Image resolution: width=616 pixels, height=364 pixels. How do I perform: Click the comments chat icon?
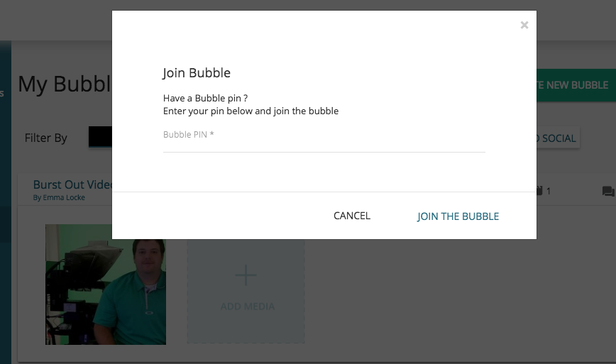[608, 191]
